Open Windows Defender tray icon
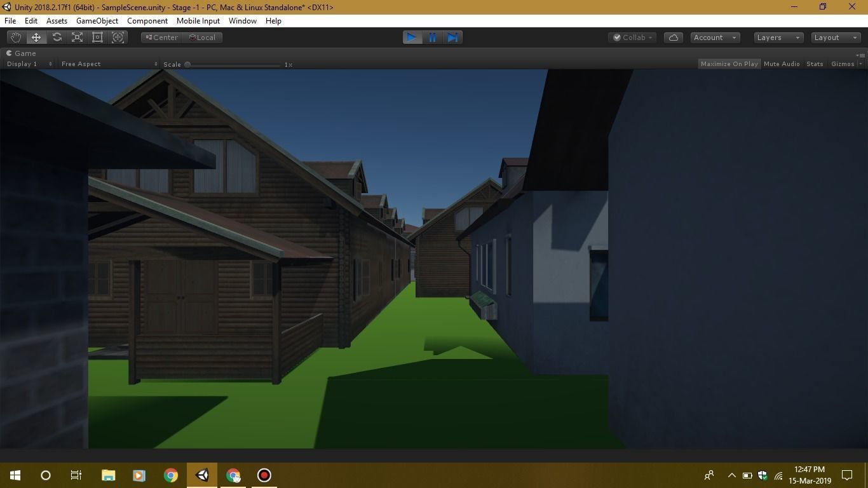Image resolution: width=868 pixels, height=488 pixels. click(x=763, y=475)
